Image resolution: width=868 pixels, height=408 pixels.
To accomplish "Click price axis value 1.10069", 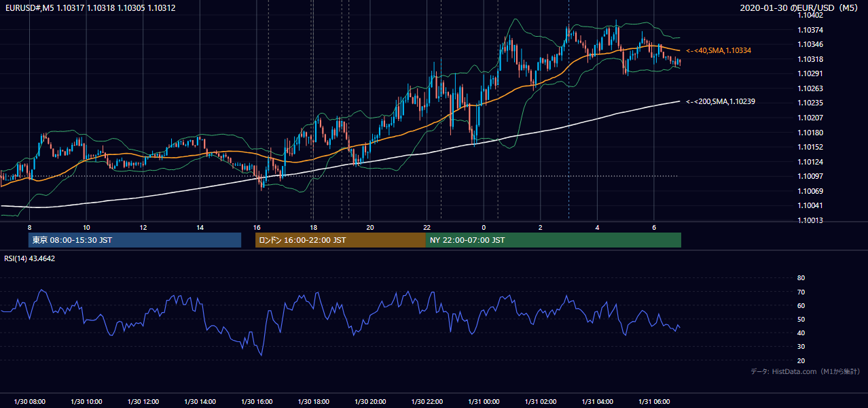I will (x=811, y=191).
